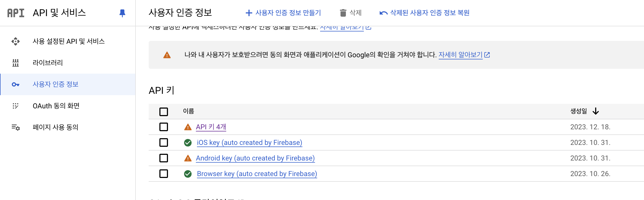Click the plus icon for creating credentials
The width and height of the screenshot is (644, 200).
click(249, 13)
